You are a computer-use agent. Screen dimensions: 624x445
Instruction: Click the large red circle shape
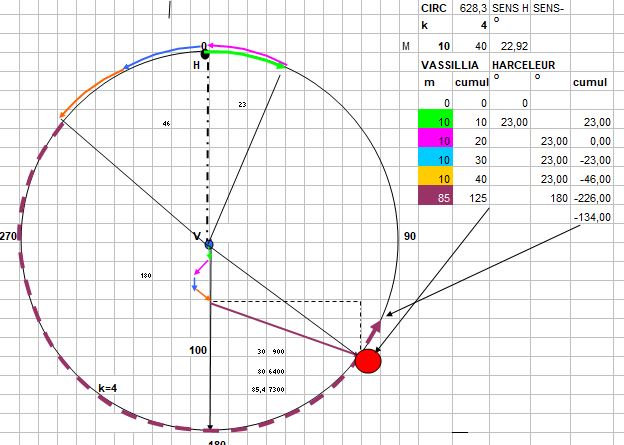368,360
